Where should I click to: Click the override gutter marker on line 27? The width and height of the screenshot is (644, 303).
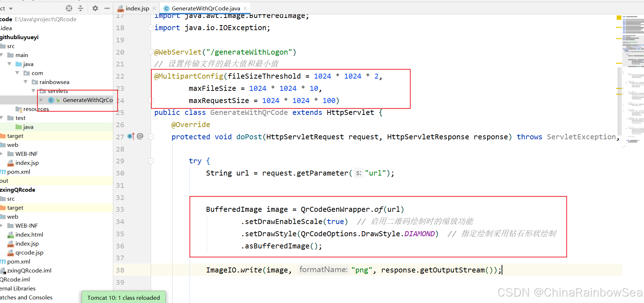click(131, 136)
